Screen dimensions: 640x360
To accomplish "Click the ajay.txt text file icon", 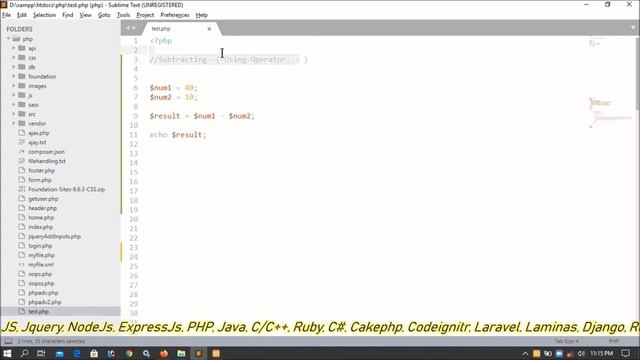I will tap(22, 142).
